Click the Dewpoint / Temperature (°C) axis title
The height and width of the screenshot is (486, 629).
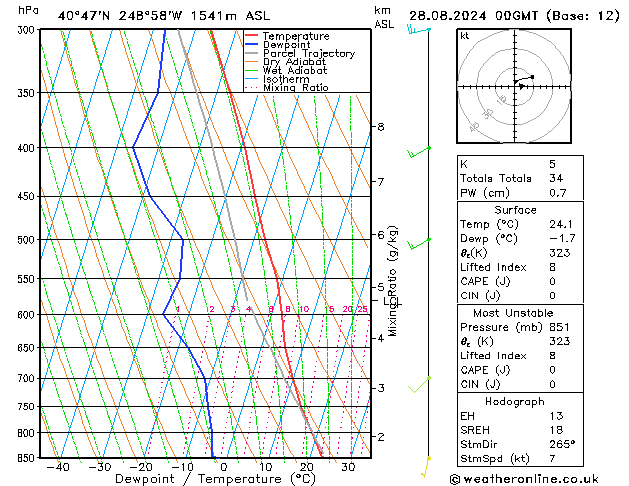(x=215, y=479)
